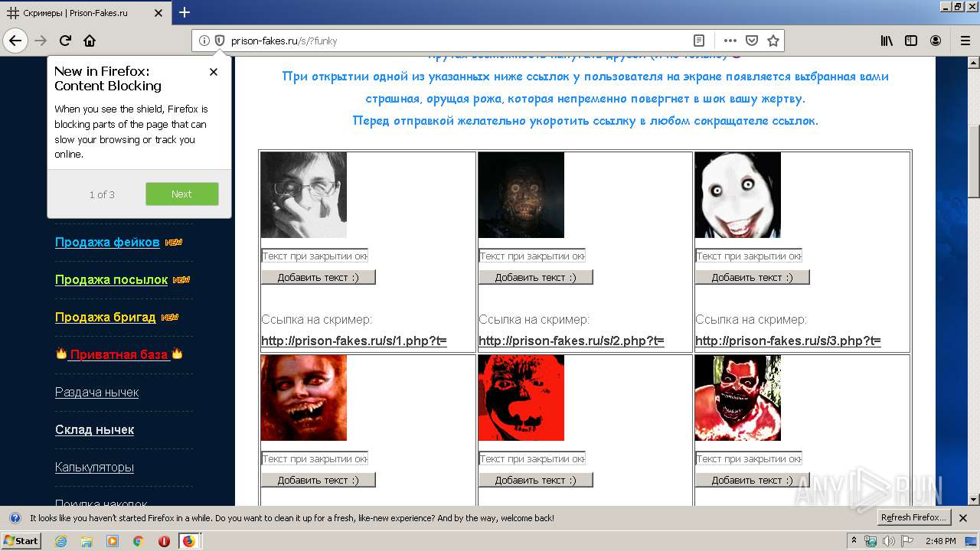Viewport: 980px width, 551px height.
Task: Open Склад нычек link
Action: (x=94, y=429)
